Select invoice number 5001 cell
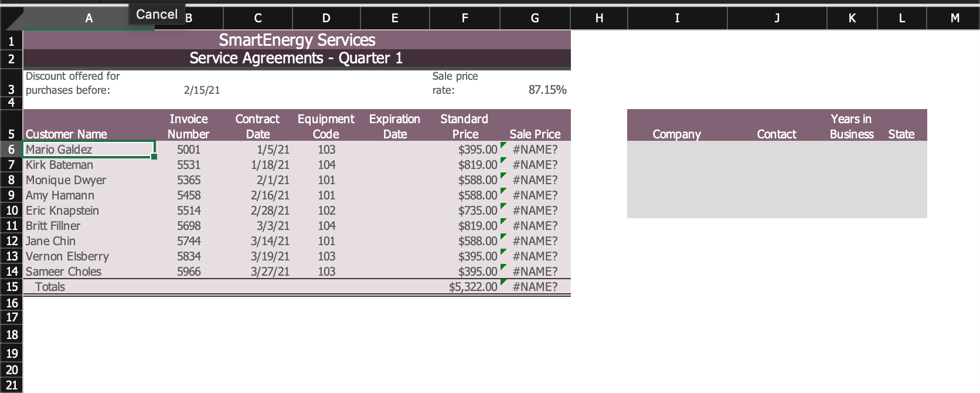Screen dimensions: 980x393 point(189,150)
